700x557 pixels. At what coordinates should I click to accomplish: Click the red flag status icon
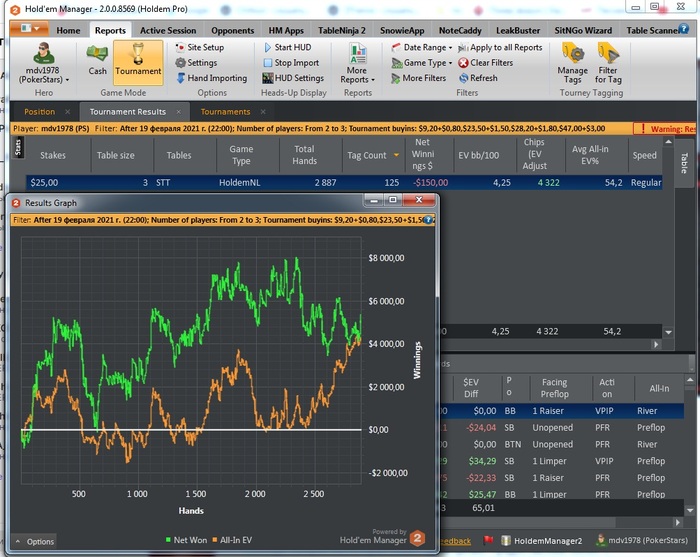[x=488, y=540]
